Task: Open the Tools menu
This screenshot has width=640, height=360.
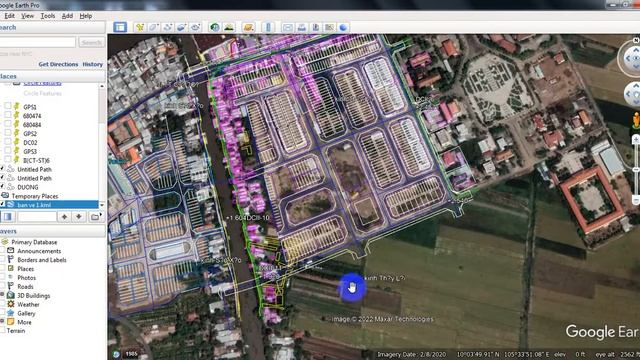Action: pos(48,16)
